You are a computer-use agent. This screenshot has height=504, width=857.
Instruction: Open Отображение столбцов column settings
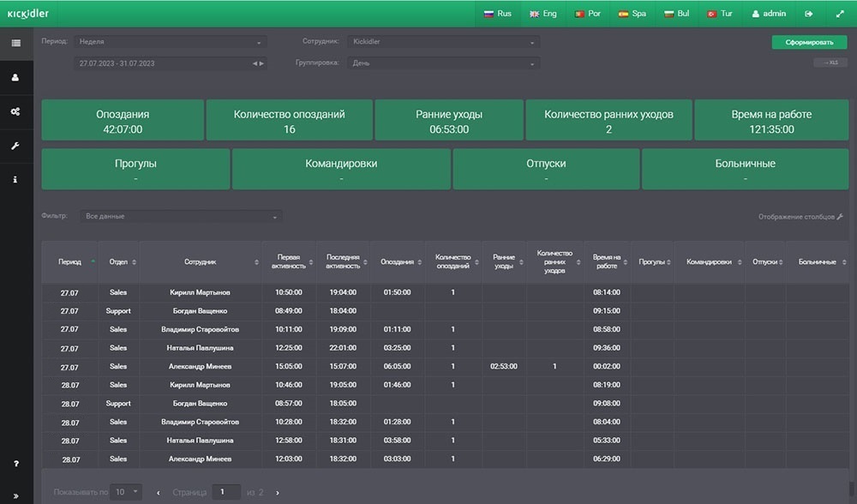(800, 217)
